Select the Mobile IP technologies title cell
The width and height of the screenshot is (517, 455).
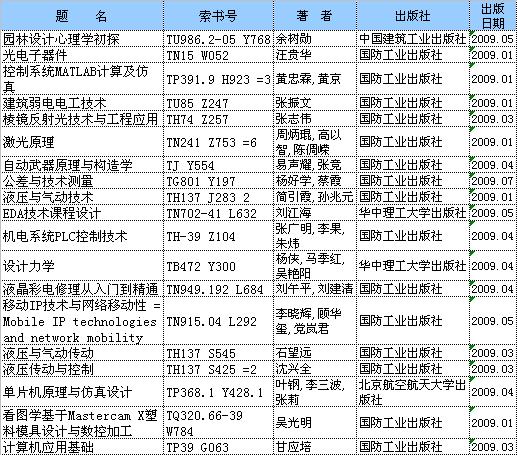[82, 321]
